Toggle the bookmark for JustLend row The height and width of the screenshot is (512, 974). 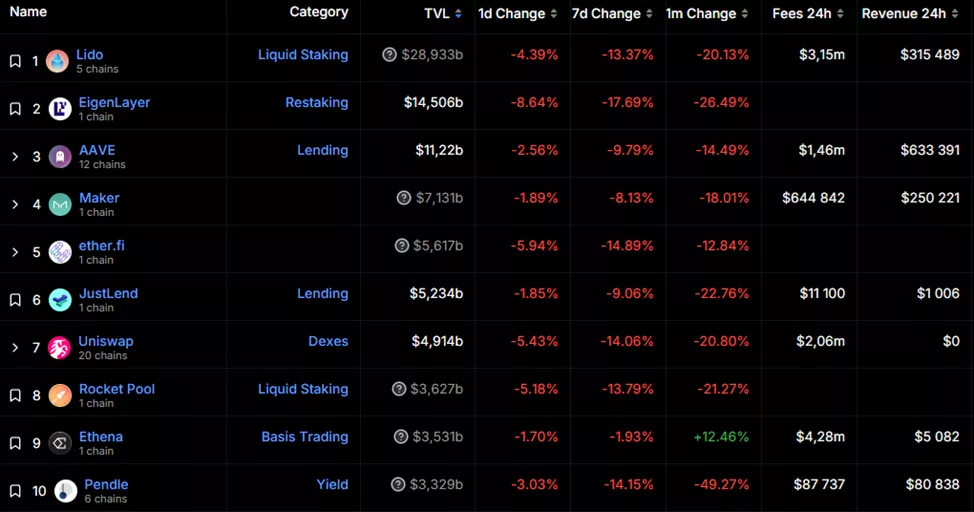(x=15, y=300)
